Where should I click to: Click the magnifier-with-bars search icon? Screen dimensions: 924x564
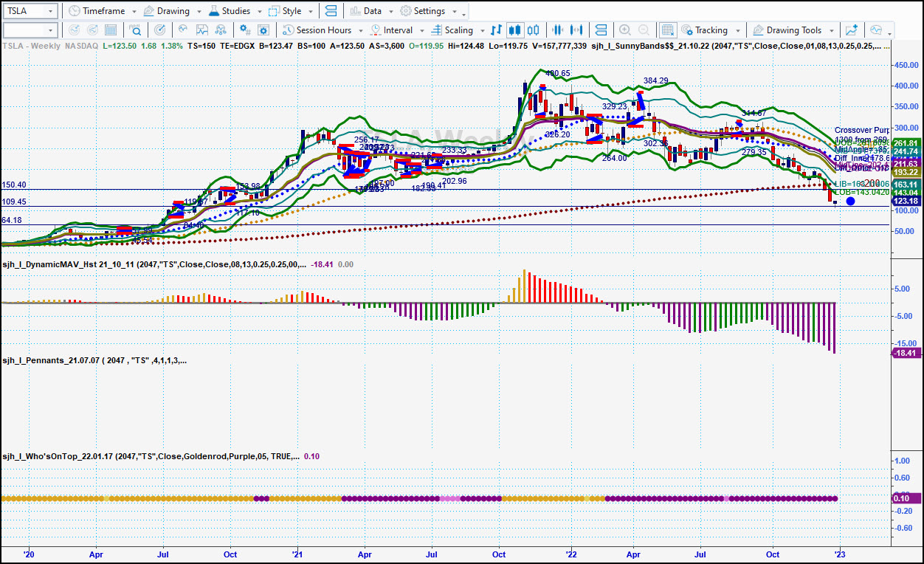(136, 30)
